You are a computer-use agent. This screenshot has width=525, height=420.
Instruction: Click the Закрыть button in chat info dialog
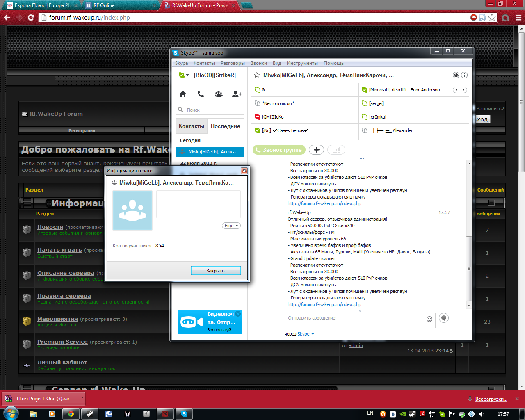coord(216,271)
